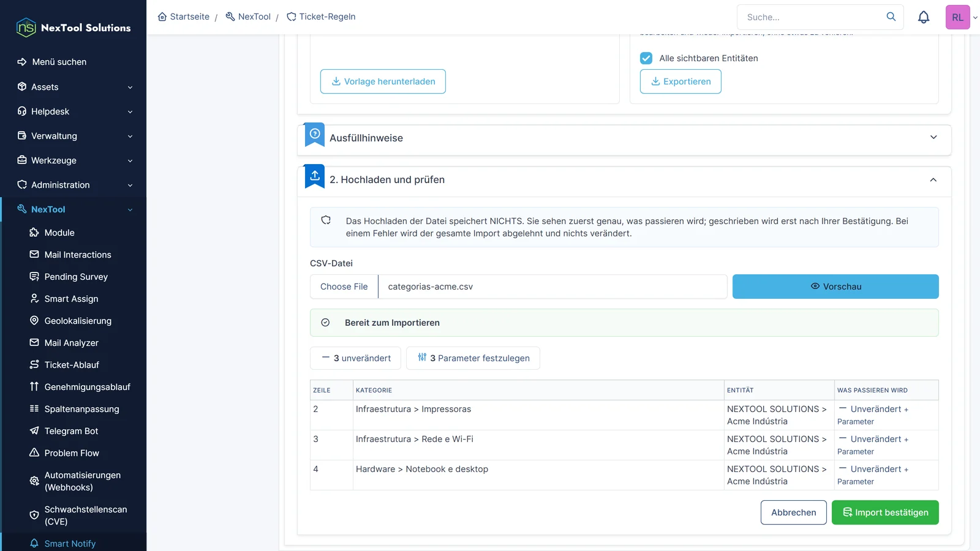Go to the Startseite breadcrumb

pos(184,17)
